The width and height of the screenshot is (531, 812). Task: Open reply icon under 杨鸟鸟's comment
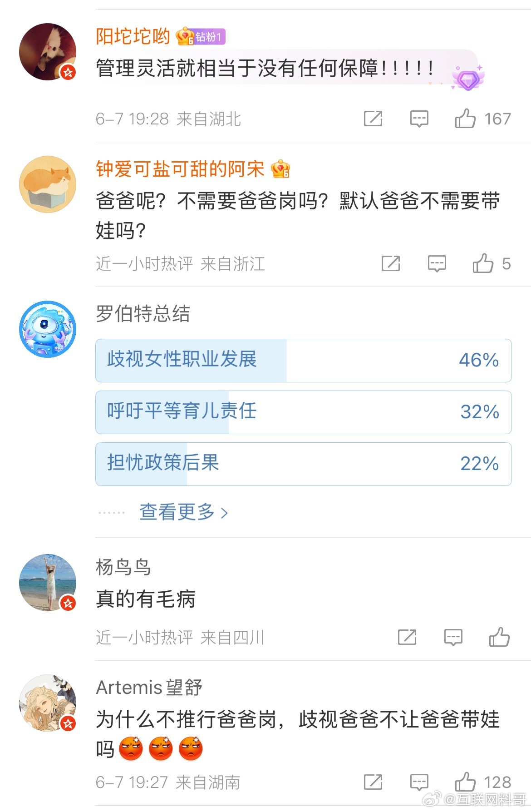[453, 638]
